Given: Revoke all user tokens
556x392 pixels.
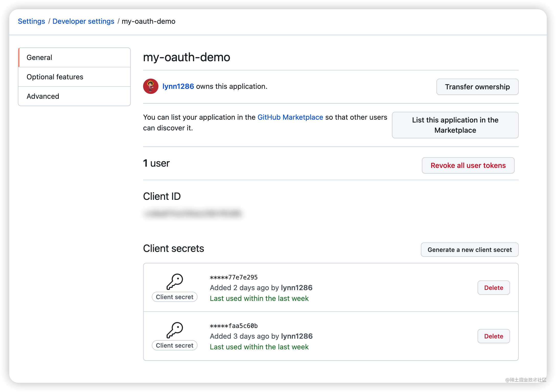Looking at the screenshot, I should click(x=468, y=165).
